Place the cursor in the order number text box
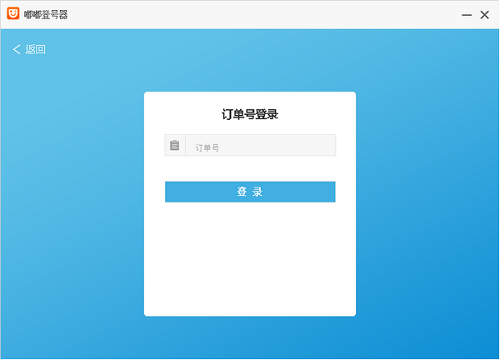The height and width of the screenshot is (360, 500). tap(260, 145)
